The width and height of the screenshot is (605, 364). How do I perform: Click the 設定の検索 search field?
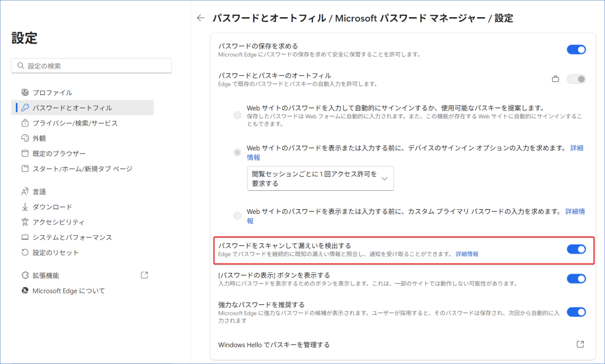(x=92, y=66)
